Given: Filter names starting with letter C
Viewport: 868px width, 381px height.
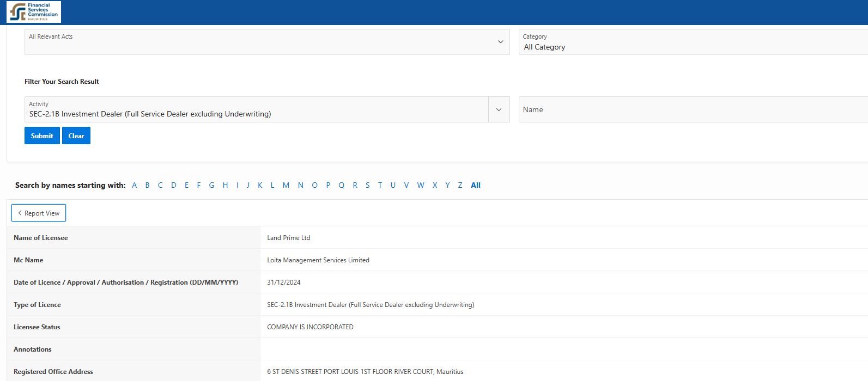Looking at the screenshot, I should point(160,185).
